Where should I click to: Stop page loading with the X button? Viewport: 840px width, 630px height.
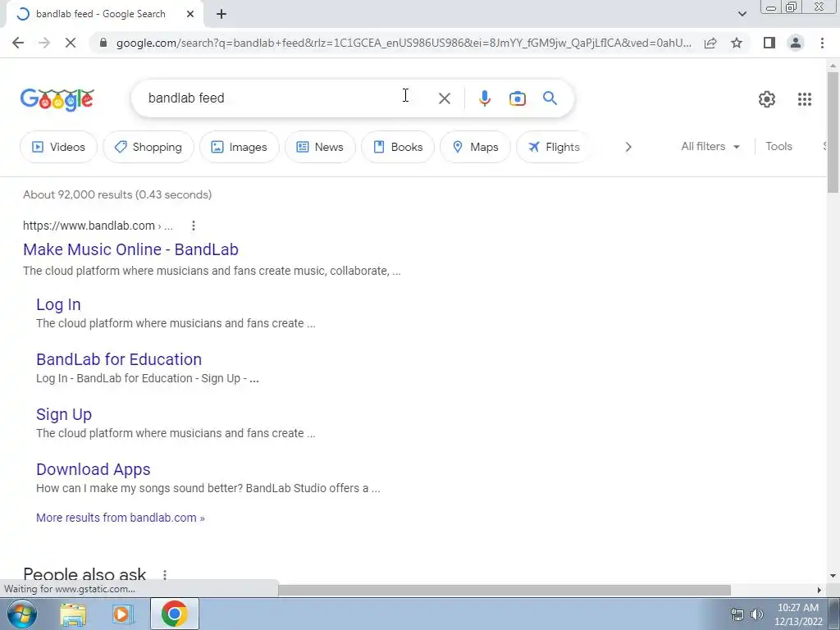click(x=71, y=43)
